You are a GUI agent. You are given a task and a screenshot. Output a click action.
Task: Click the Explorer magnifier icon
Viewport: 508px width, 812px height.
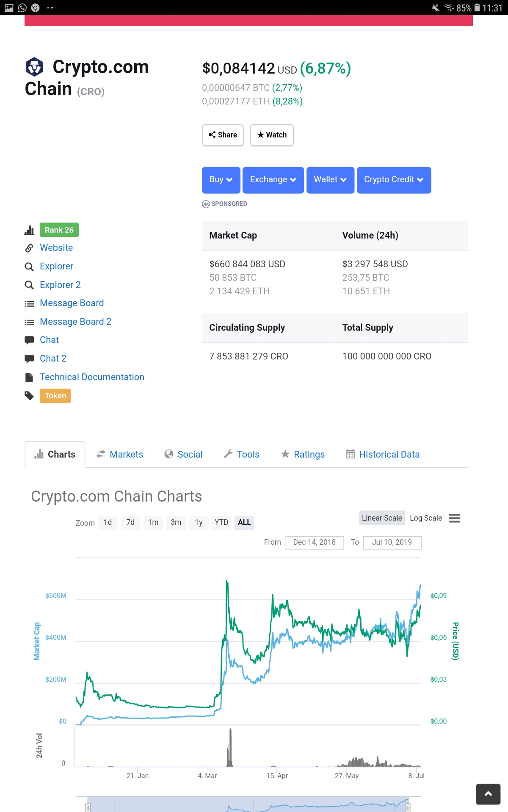[29, 266]
